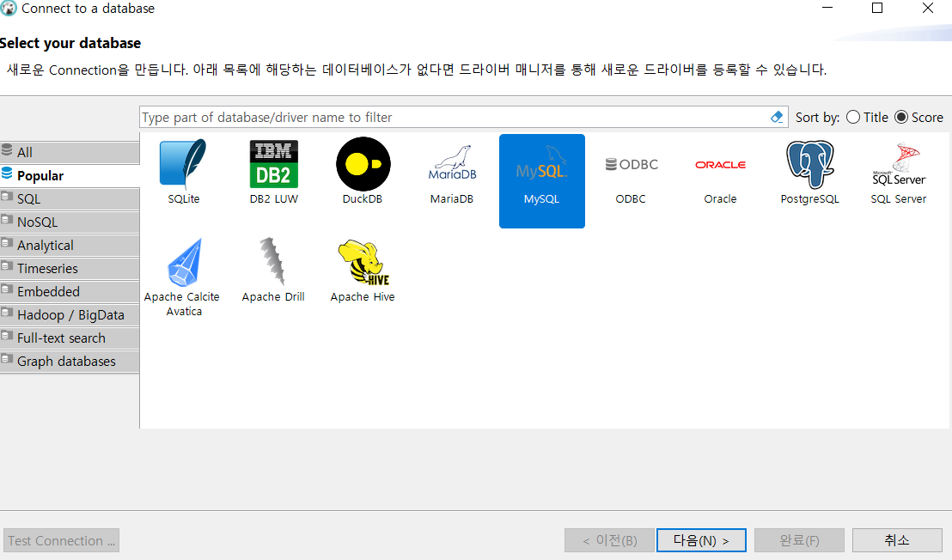Switch to the Analytical category
This screenshot has height=560, width=952.
pos(70,245)
